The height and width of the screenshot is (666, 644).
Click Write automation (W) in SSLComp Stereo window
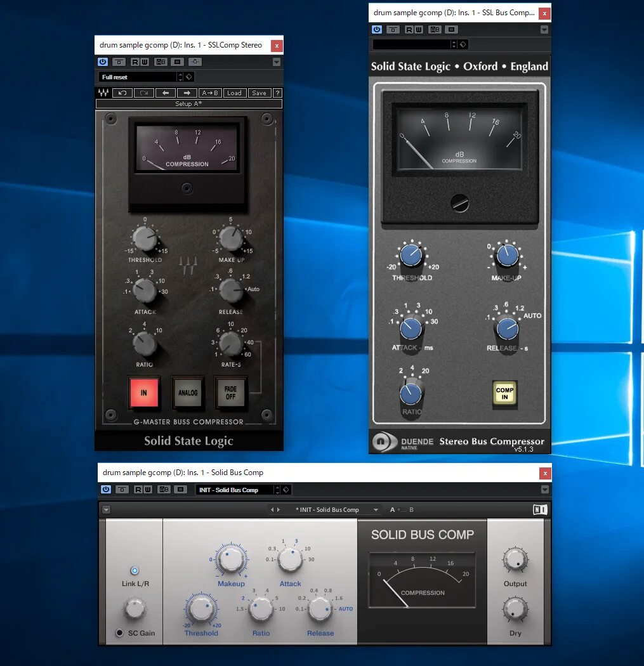[144, 62]
